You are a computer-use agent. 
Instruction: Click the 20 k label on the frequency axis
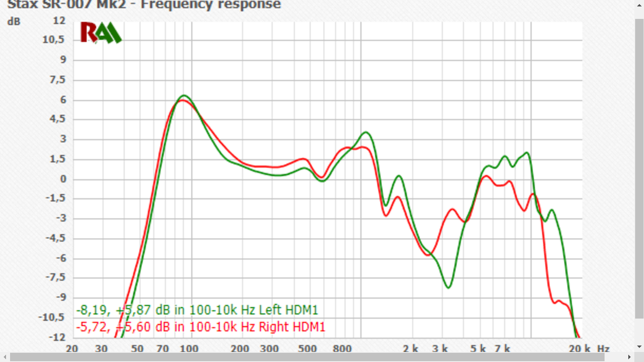(x=580, y=349)
